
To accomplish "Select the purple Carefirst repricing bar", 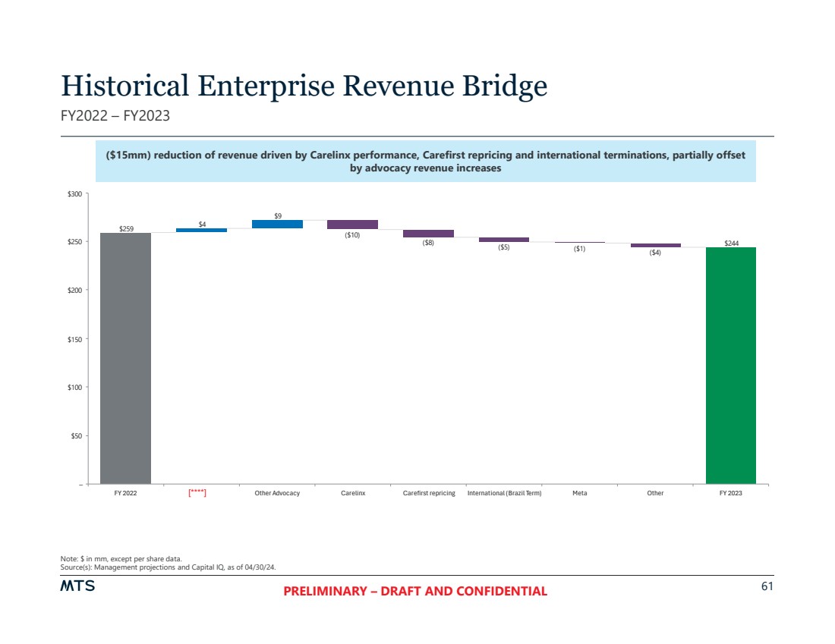I will click(x=428, y=234).
